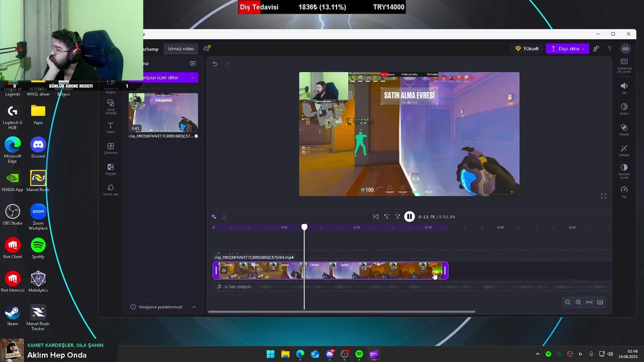Open Riot Client desktop shortcut
The image size is (644, 362).
13,248
